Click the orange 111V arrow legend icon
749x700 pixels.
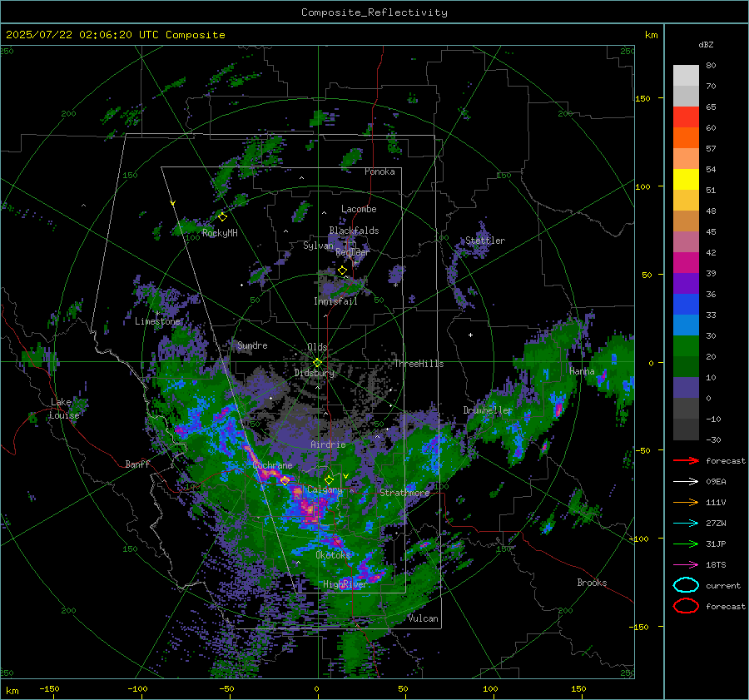coord(686,502)
